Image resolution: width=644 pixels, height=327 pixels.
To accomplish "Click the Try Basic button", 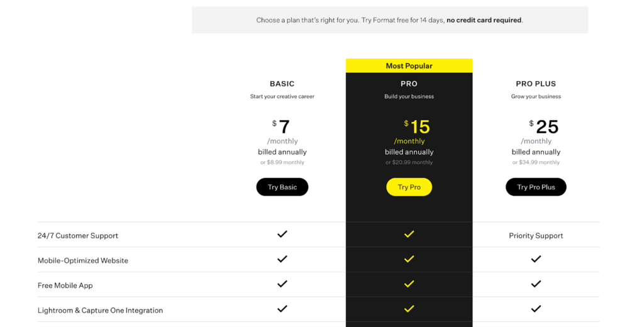I will pyautogui.click(x=282, y=187).
